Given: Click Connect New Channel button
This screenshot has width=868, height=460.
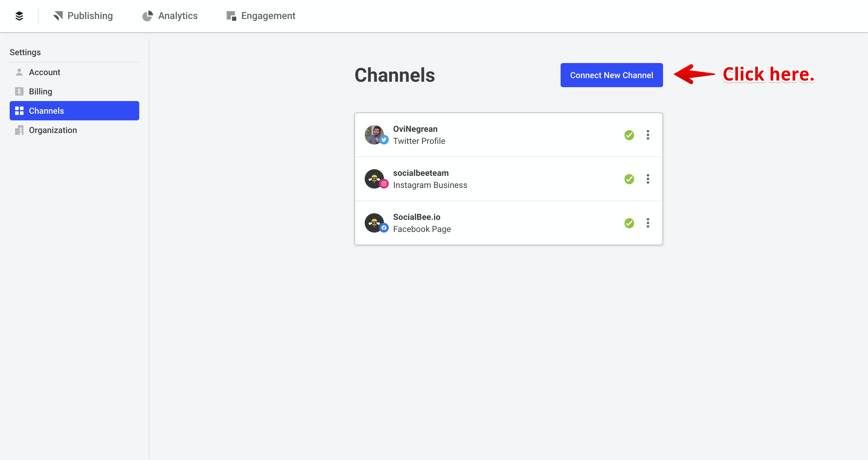Looking at the screenshot, I should (611, 75).
